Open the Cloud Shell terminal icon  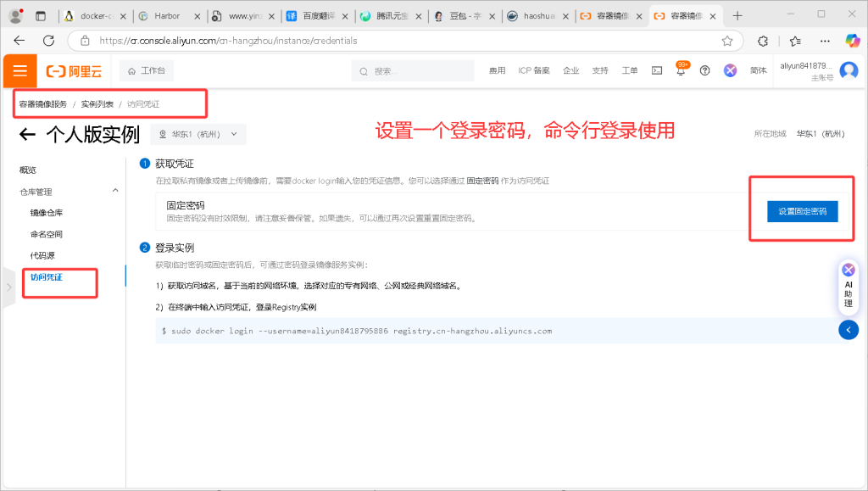656,71
